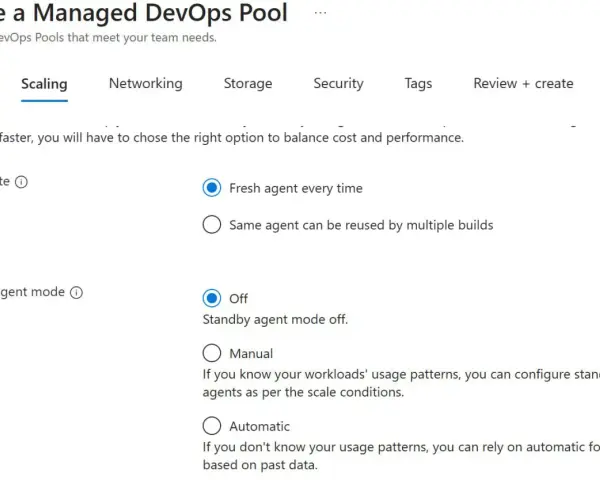Show info tooltip beside the 'te' label
The height and width of the screenshot is (480, 600).
point(21,182)
